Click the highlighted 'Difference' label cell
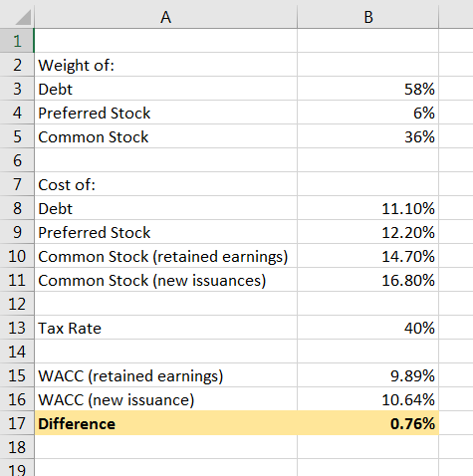Image resolution: width=473 pixels, height=476 pixels. [165, 423]
